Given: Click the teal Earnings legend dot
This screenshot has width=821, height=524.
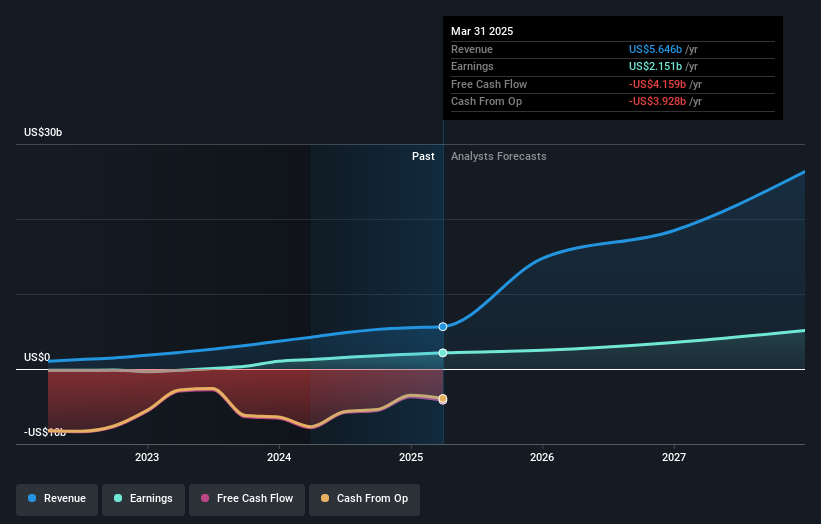Looking at the screenshot, I should click(118, 498).
